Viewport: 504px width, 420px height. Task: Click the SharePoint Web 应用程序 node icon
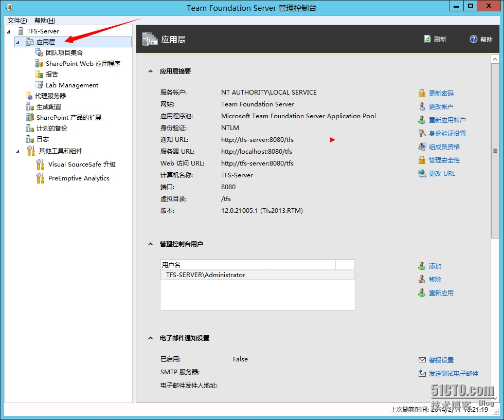(x=39, y=63)
